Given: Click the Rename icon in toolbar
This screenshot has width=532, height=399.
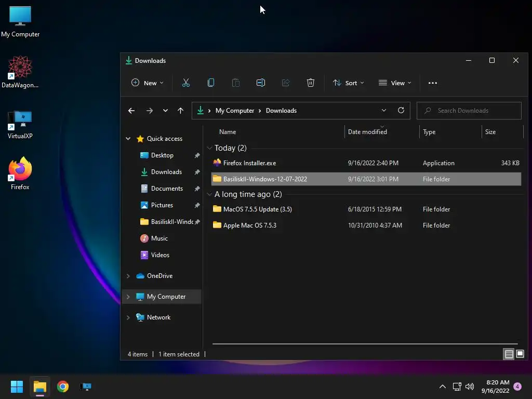Looking at the screenshot, I should pyautogui.click(x=261, y=83).
